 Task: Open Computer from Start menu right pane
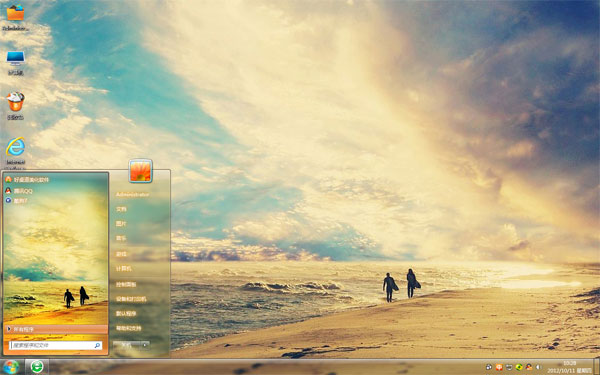pos(123,269)
